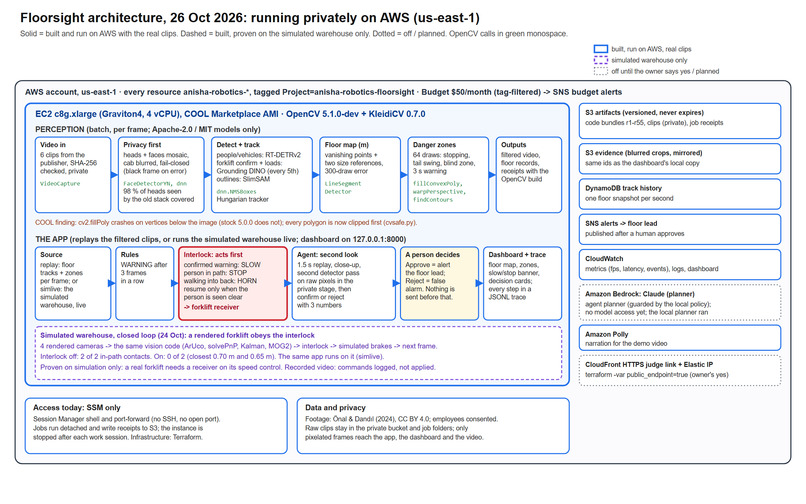Click the red '-> forklift receiver' text
The image size is (806, 504).
211,307
